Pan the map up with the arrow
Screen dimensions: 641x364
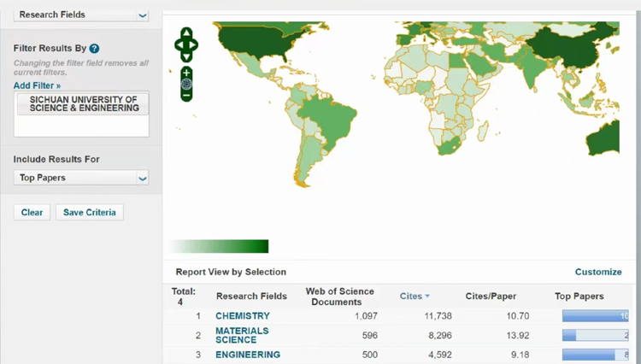[x=186, y=32]
